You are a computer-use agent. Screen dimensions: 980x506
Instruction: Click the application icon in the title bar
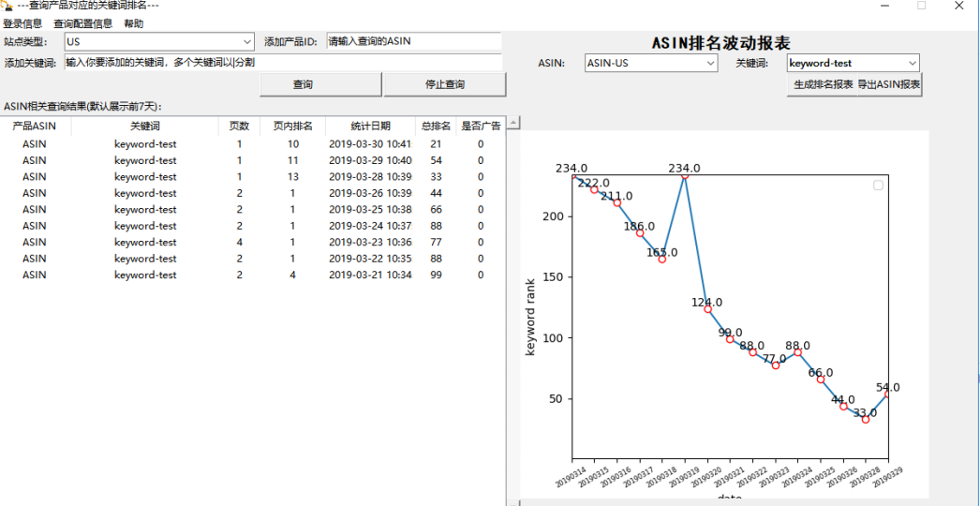[7, 6]
